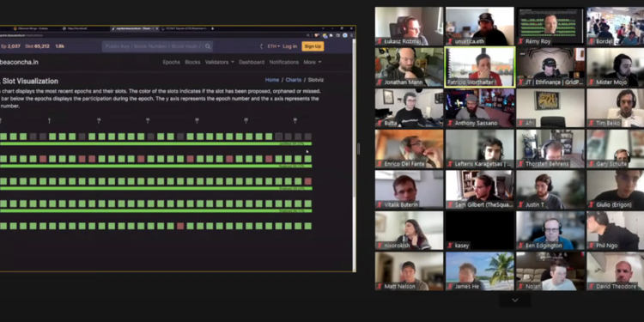Click the Sign Up button
The width and height of the screenshot is (644, 322).
click(313, 46)
